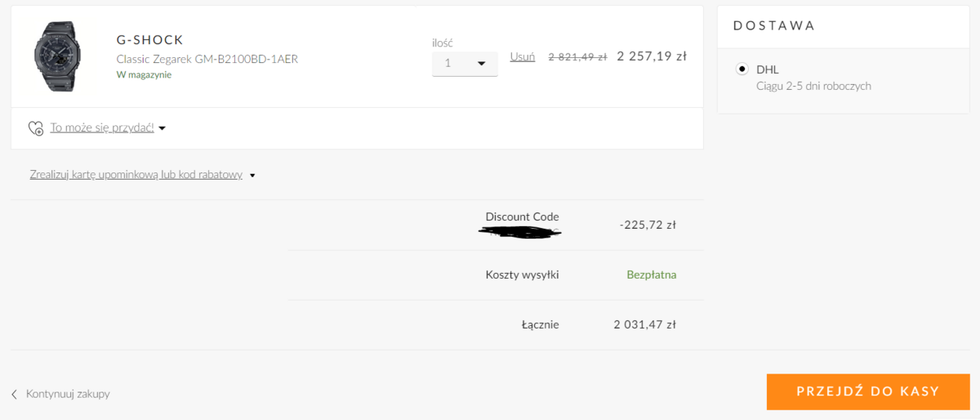Click the redacted discount code text
Viewport: 980px width, 420px height.
tap(520, 232)
